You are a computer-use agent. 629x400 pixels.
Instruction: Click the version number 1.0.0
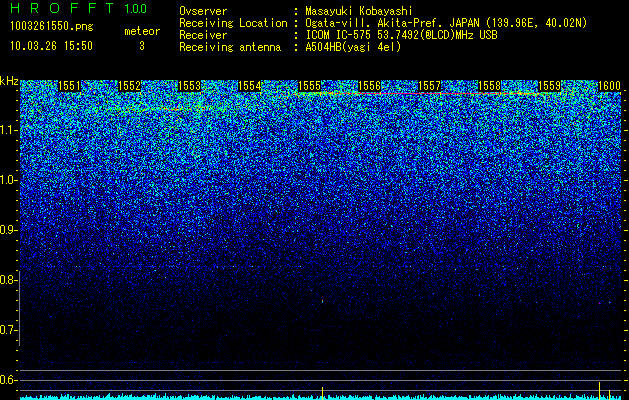(x=136, y=9)
